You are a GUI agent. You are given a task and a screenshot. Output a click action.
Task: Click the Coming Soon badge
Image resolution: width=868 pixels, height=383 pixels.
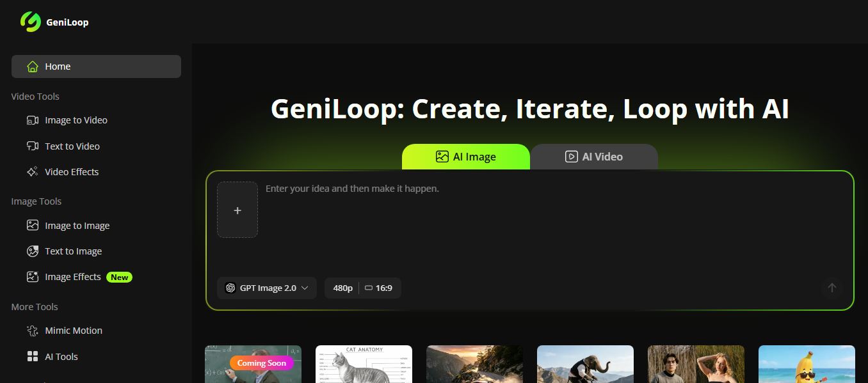coord(261,363)
